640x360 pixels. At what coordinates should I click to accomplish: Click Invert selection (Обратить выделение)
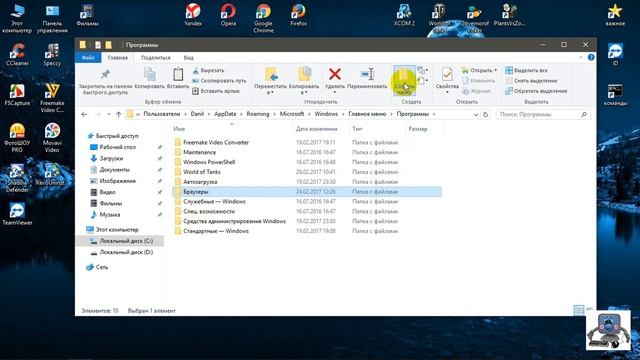[x=536, y=91]
